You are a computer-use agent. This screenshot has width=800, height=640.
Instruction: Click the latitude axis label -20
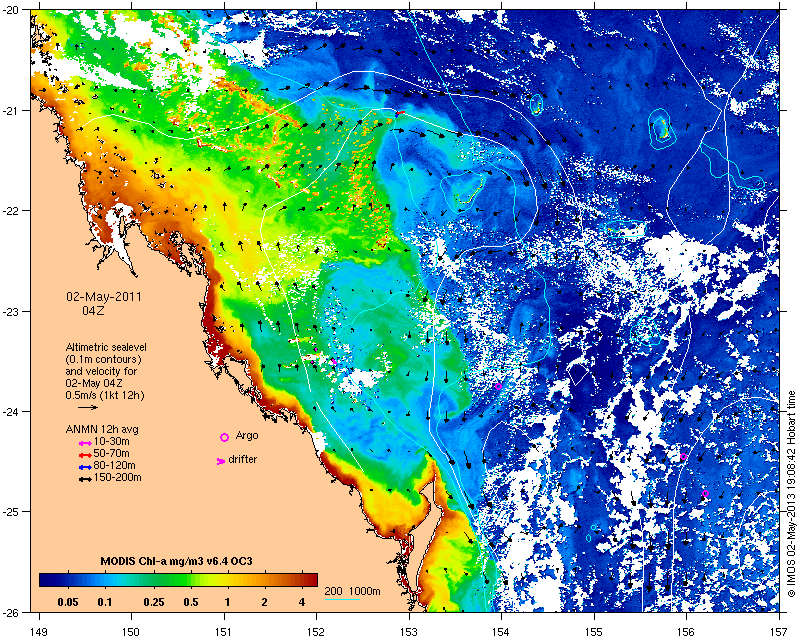pos(9,10)
